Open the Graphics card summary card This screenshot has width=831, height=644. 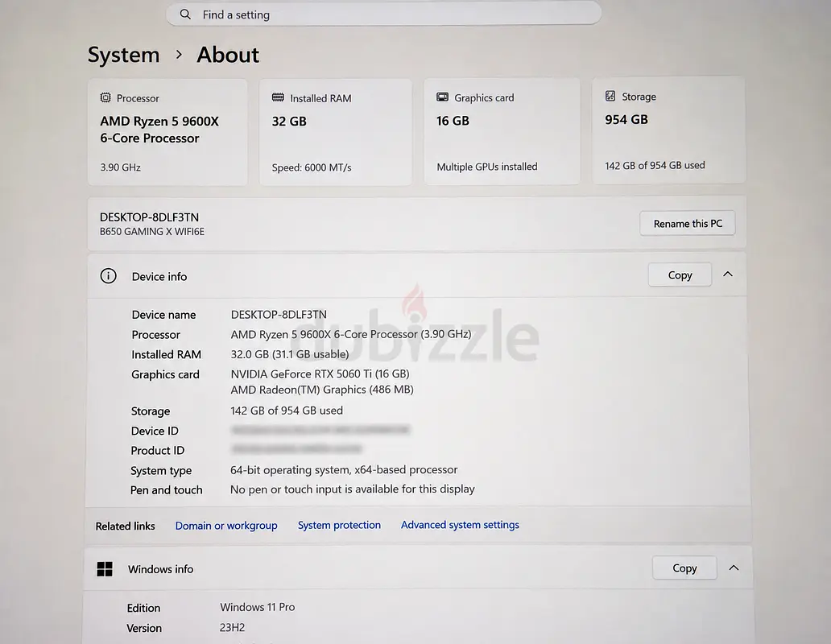coord(502,132)
